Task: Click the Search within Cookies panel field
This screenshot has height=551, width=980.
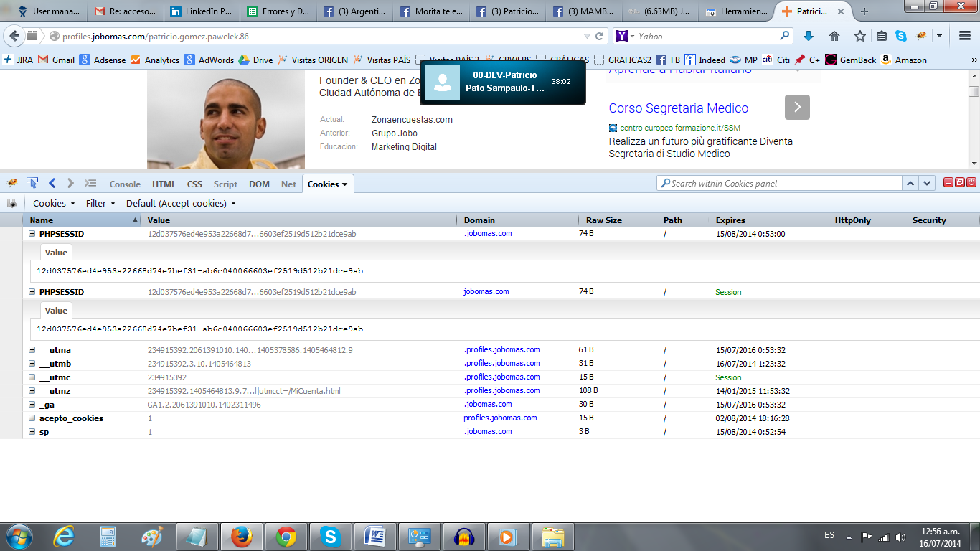Action: coord(778,184)
